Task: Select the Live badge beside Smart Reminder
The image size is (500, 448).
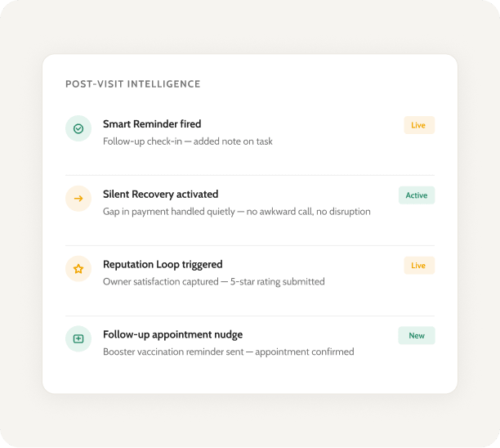Action: (419, 125)
